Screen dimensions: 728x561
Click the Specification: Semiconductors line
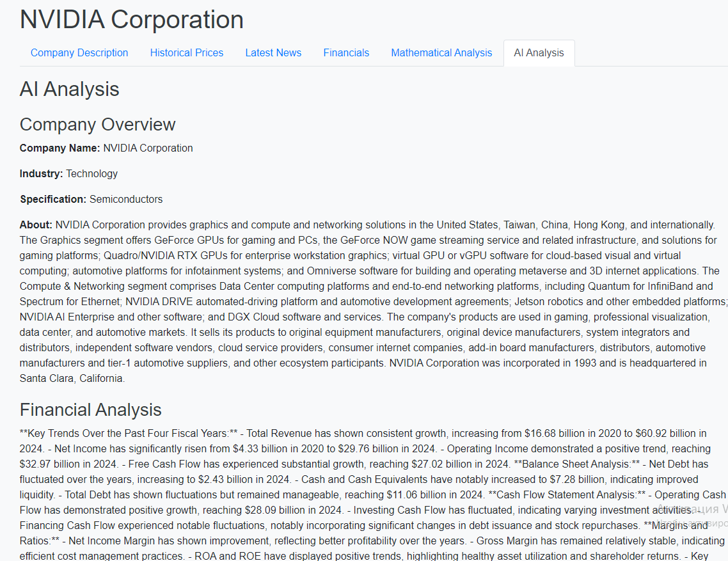click(x=91, y=199)
